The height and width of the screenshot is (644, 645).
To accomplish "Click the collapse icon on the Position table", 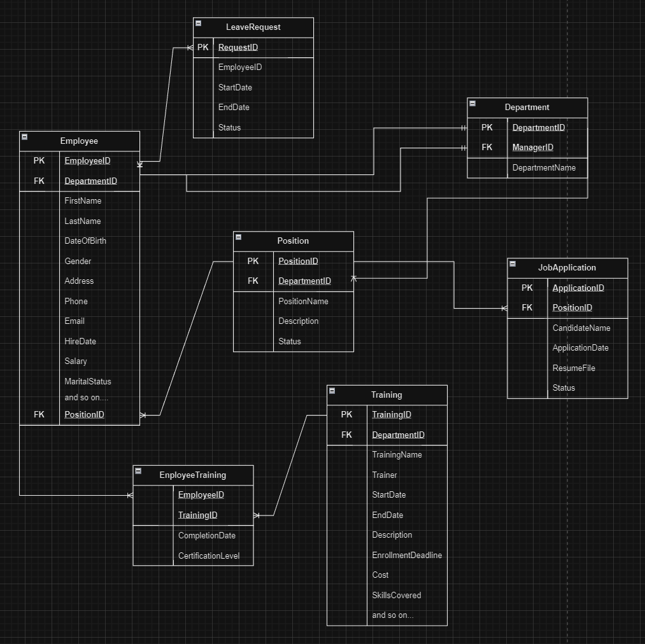I will pos(238,237).
